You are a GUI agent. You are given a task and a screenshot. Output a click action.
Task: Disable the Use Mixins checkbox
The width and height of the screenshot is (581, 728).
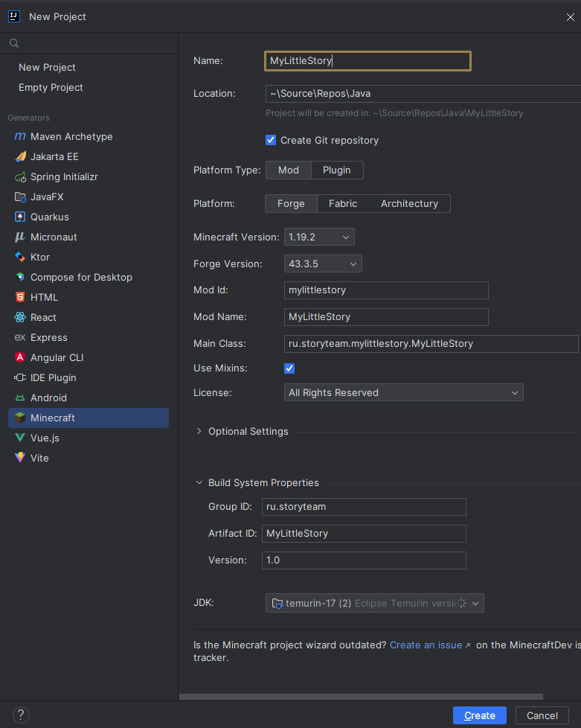tap(289, 368)
